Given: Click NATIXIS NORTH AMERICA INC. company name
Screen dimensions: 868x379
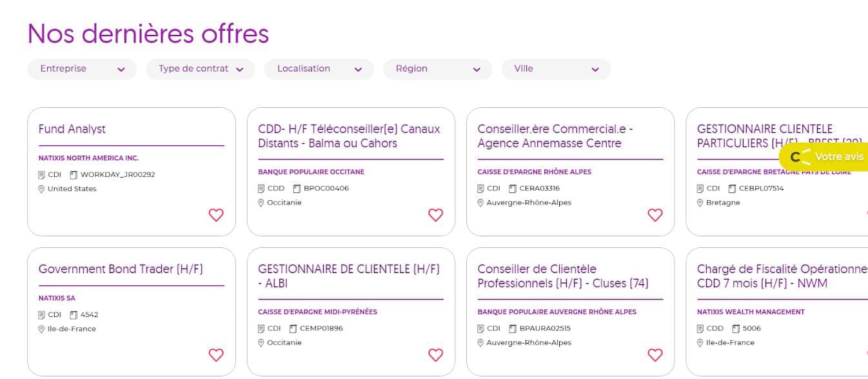Looking at the screenshot, I should pos(88,158).
